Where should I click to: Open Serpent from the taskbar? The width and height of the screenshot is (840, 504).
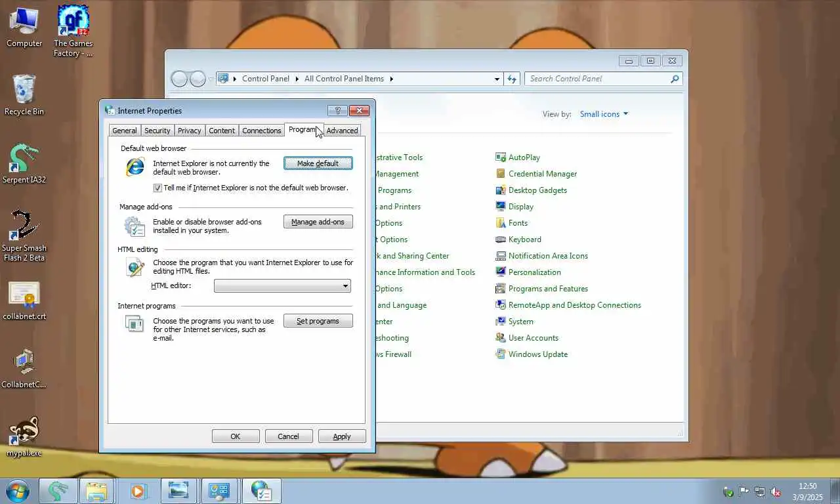pos(58,491)
